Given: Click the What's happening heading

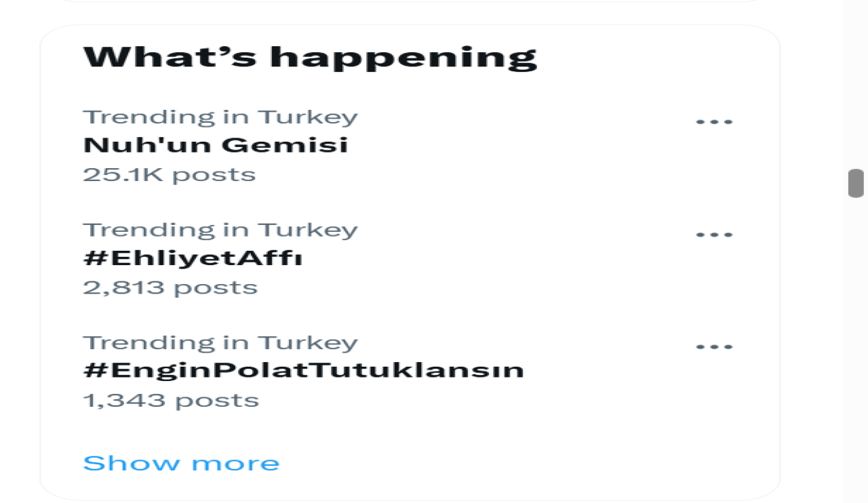Looking at the screenshot, I should point(309,57).
